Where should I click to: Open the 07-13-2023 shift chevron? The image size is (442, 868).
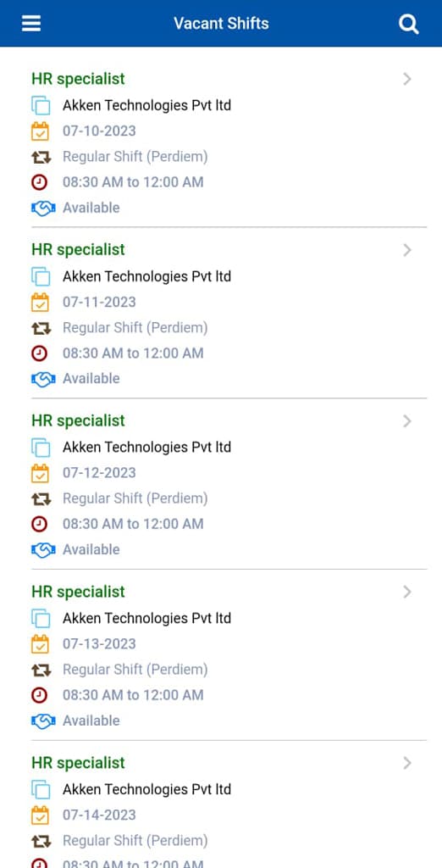407,593
